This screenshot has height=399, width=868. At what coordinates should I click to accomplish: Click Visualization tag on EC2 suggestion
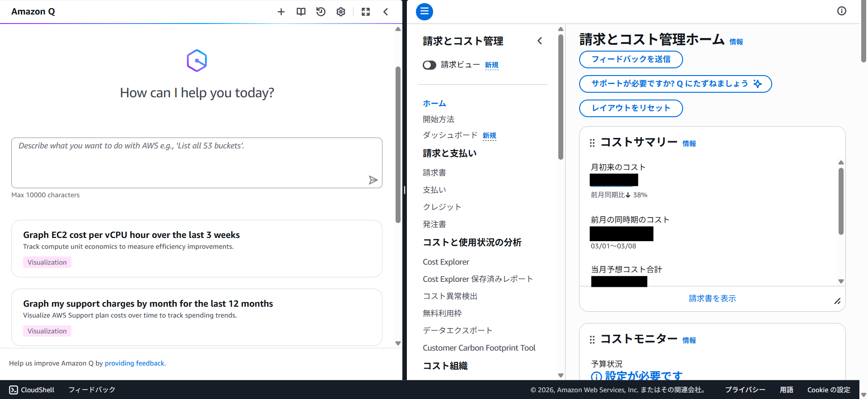[47, 262]
